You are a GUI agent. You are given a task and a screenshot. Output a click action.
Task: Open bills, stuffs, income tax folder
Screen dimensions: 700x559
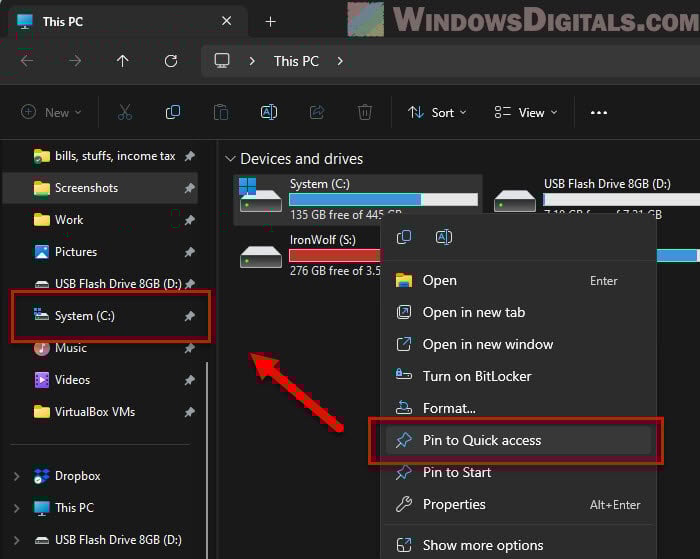(x=100, y=156)
